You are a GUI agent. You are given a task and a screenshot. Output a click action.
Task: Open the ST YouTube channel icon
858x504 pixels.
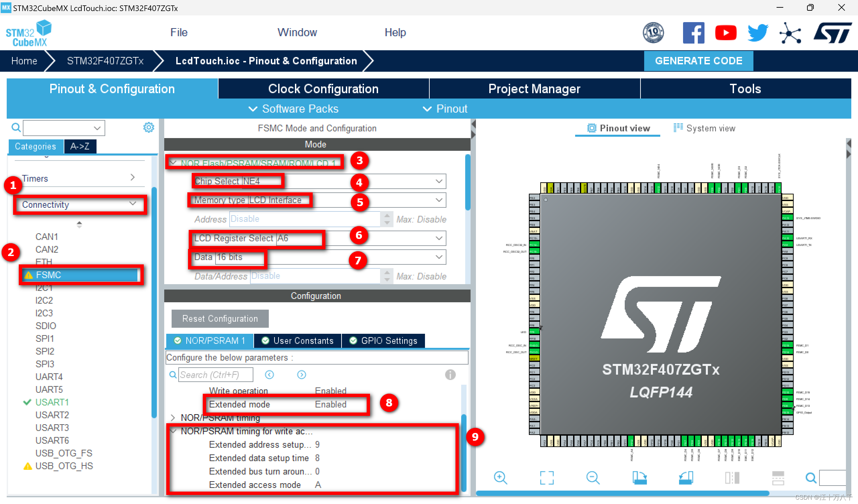pyautogui.click(x=726, y=33)
